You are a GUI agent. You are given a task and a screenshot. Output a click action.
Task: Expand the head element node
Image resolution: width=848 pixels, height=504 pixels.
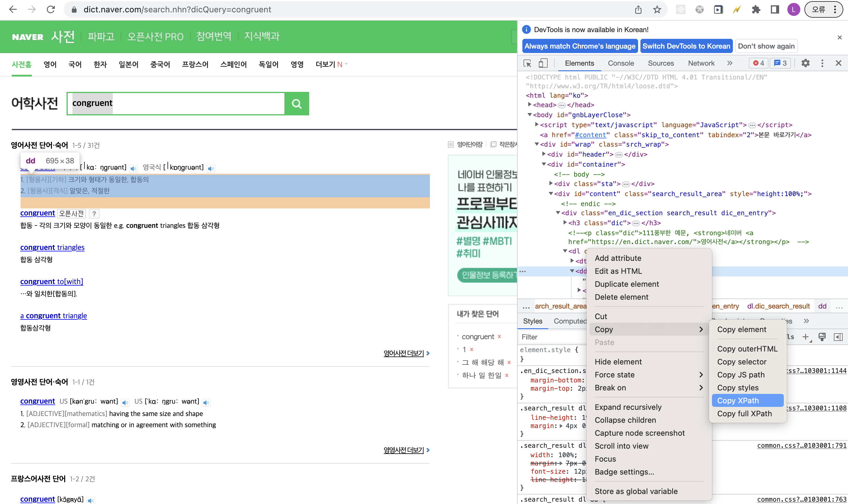pyautogui.click(x=529, y=105)
